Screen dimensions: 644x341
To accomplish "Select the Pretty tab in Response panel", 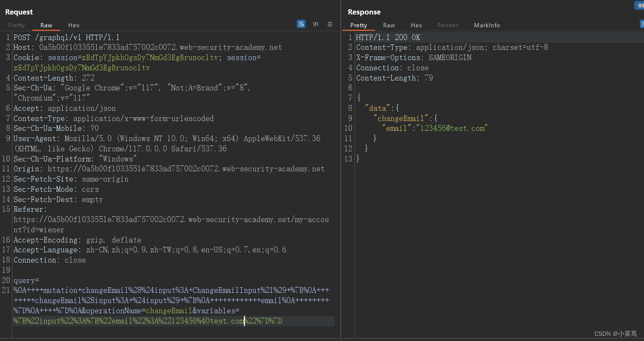I will click(358, 25).
